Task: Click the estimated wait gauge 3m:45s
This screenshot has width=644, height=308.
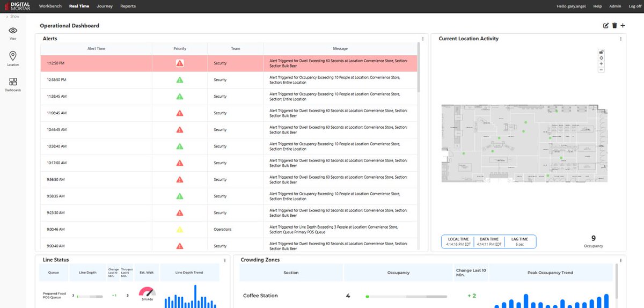Action: point(147,294)
